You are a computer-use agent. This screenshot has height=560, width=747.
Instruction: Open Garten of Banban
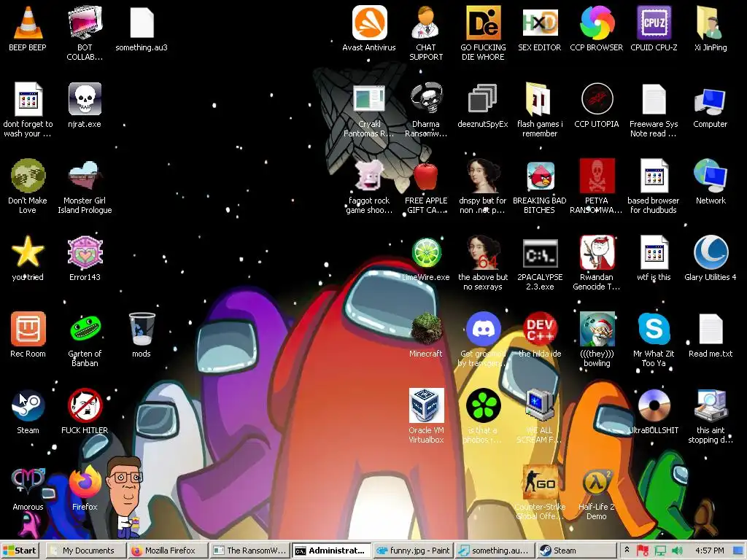tap(85, 329)
